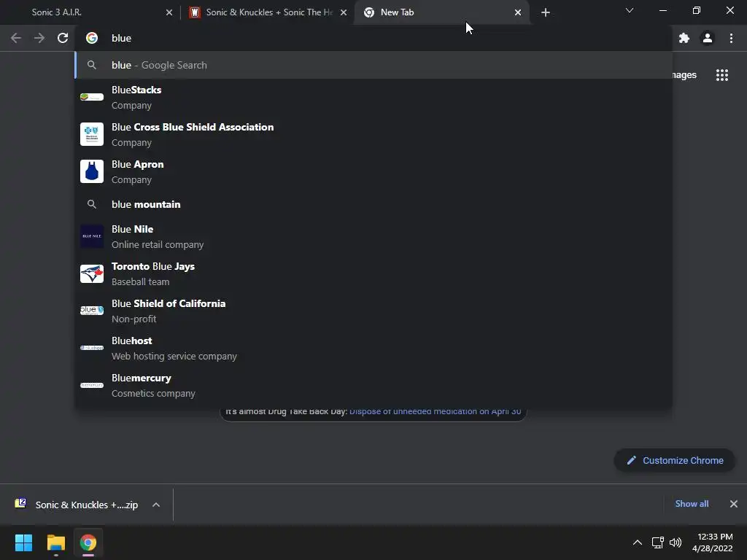The image size is (747, 560).
Task: Open the clock and date flyout
Action: pyautogui.click(x=713, y=542)
